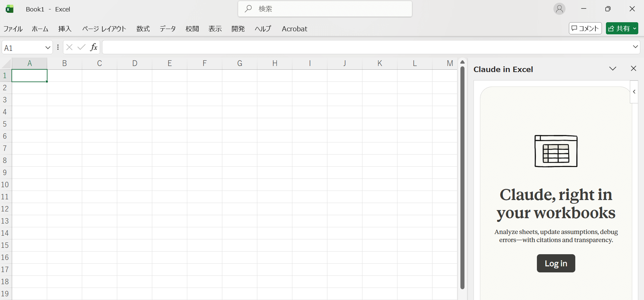
Task: Click inside the 検索 search box
Action: 325,9
